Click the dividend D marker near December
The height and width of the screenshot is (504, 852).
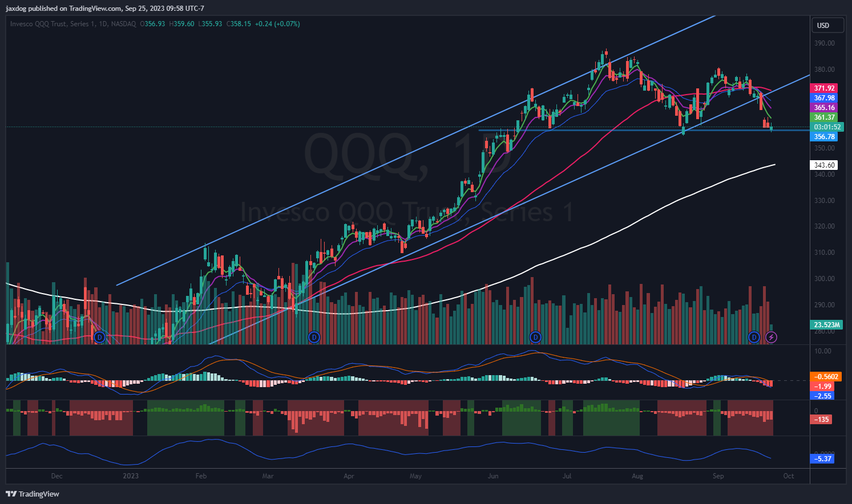coord(100,337)
